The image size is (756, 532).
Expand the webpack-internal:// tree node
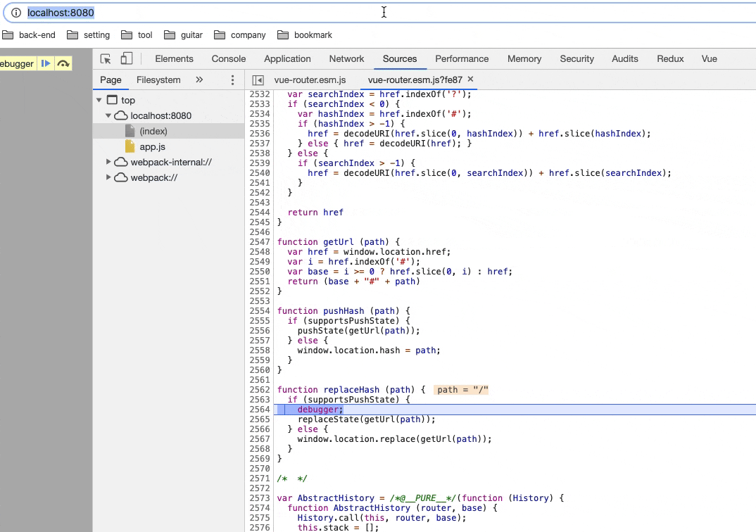[x=108, y=162]
